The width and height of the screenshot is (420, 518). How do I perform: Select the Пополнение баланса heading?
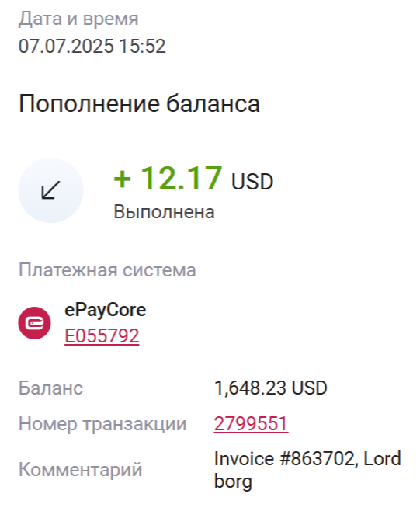point(139,104)
